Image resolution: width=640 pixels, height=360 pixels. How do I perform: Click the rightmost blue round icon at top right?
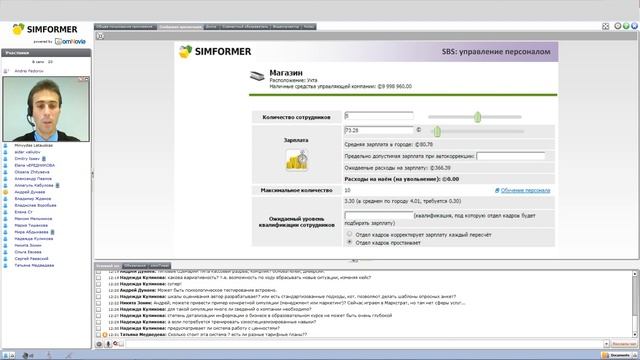tap(634, 26)
